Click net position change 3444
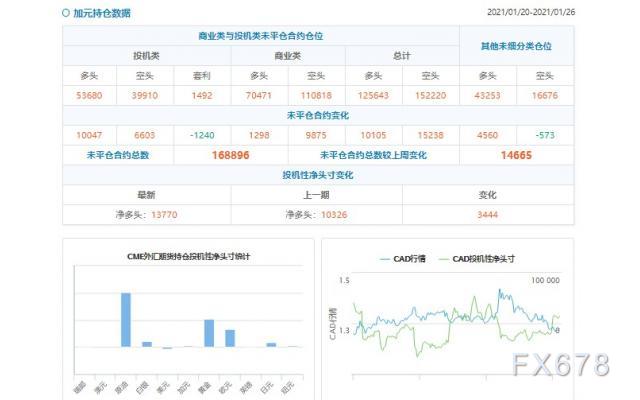 488,215
